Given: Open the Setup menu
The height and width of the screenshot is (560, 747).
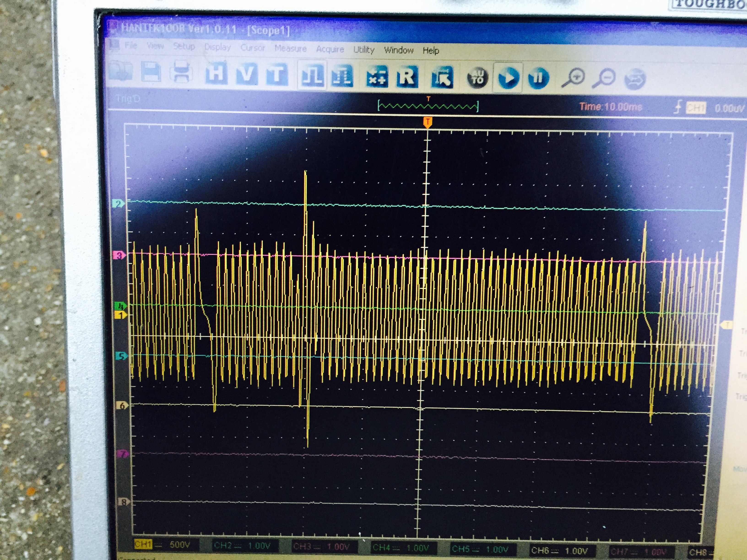Looking at the screenshot, I should coord(184,46).
